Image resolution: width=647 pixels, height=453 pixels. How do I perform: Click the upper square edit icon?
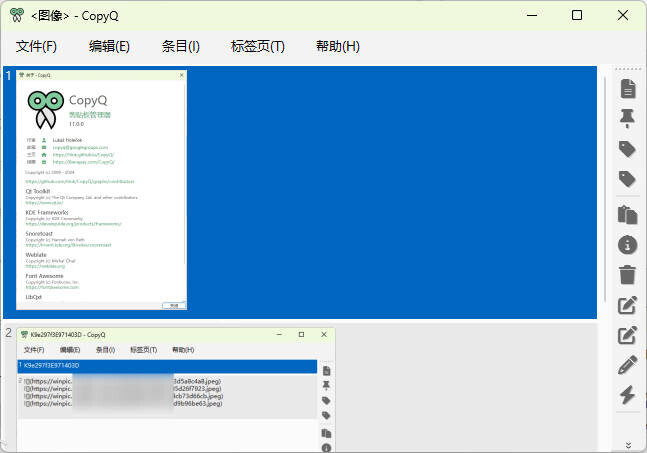(x=628, y=305)
